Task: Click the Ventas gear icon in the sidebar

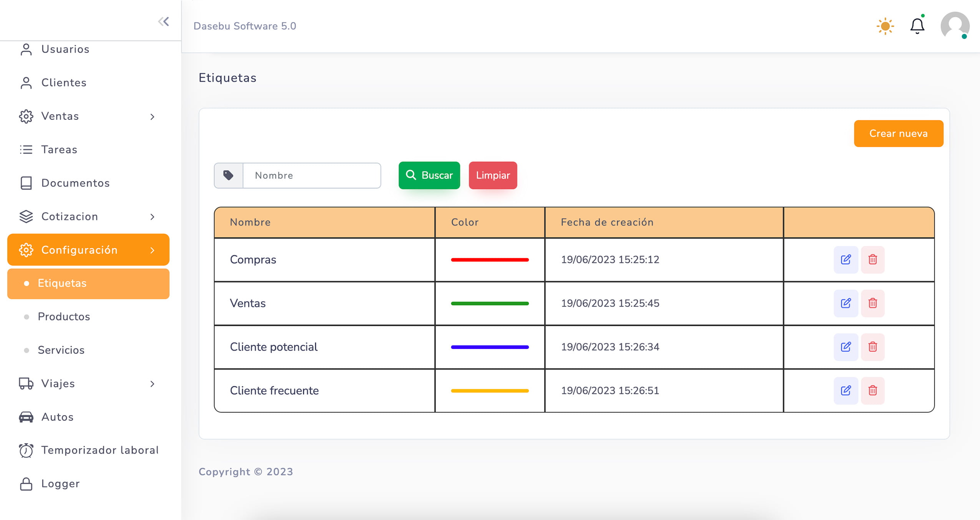Action: (x=26, y=116)
